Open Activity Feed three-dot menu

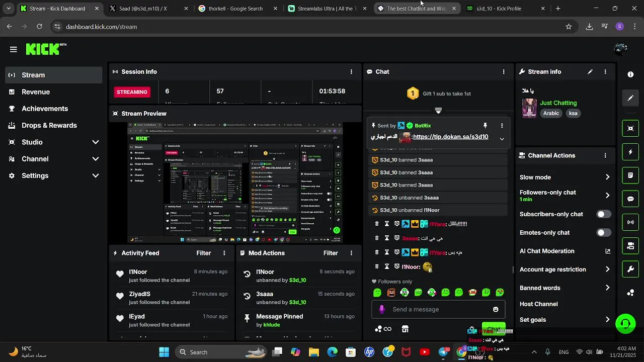tap(224, 253)
